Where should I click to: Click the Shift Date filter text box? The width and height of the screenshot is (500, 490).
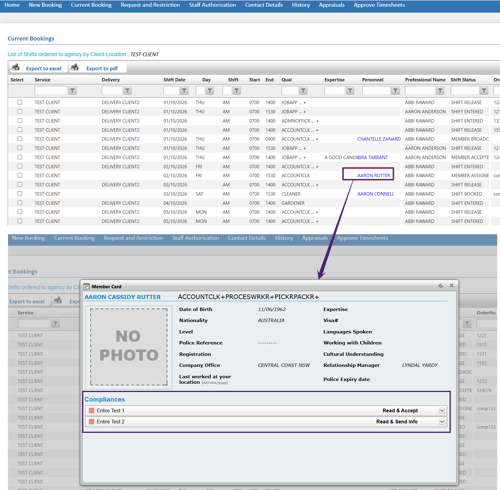coord(171,90)
